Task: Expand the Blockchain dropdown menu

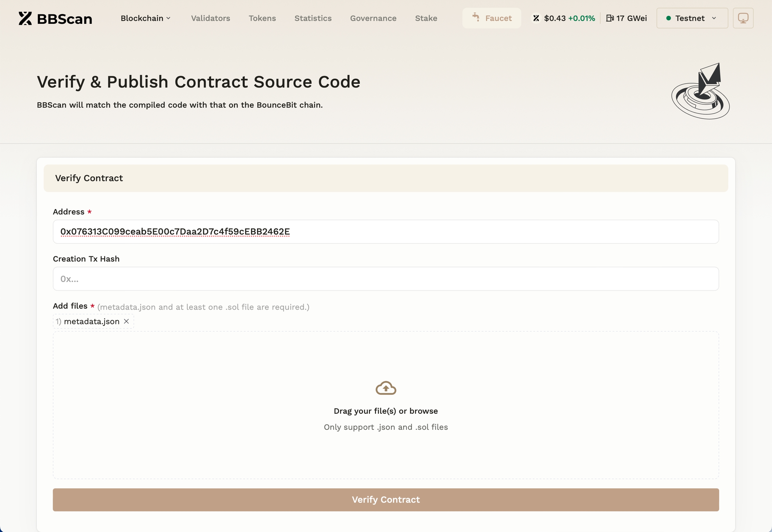Action: (x=145, y=18)
